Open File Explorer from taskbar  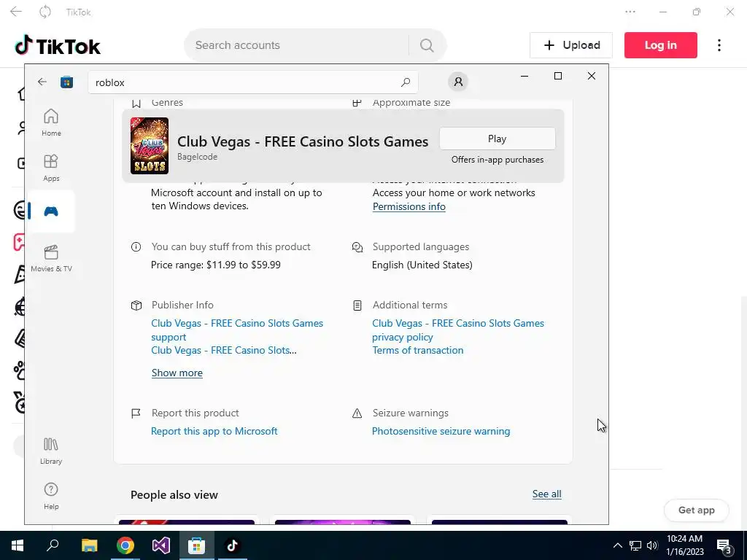89,545
